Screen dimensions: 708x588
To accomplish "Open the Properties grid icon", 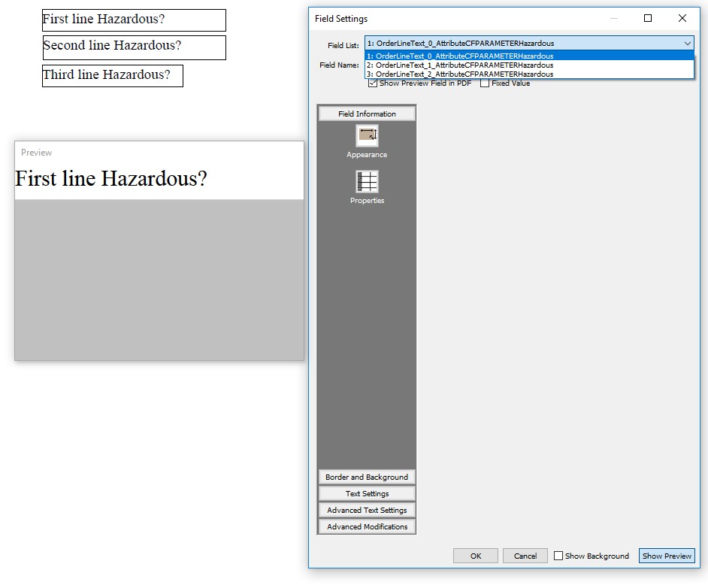I will 367,182.
